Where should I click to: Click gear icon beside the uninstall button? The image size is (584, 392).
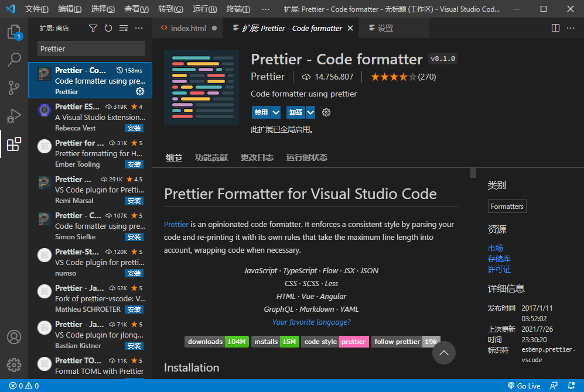326,112
